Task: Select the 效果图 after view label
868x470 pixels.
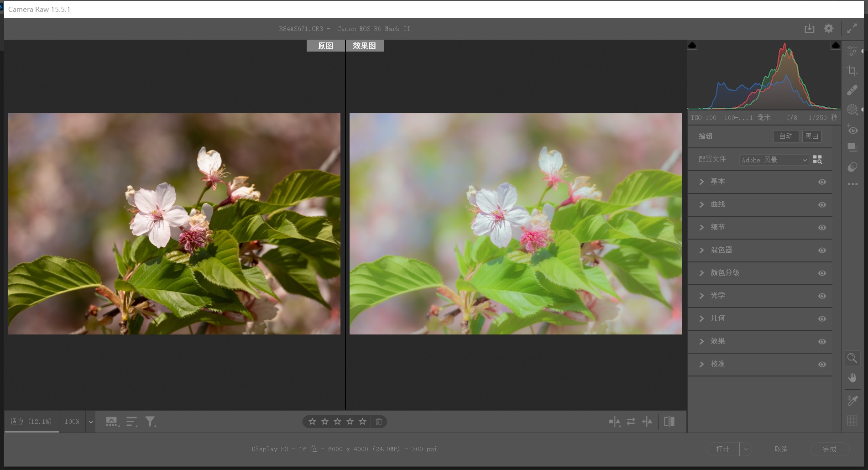Action: 365,46
